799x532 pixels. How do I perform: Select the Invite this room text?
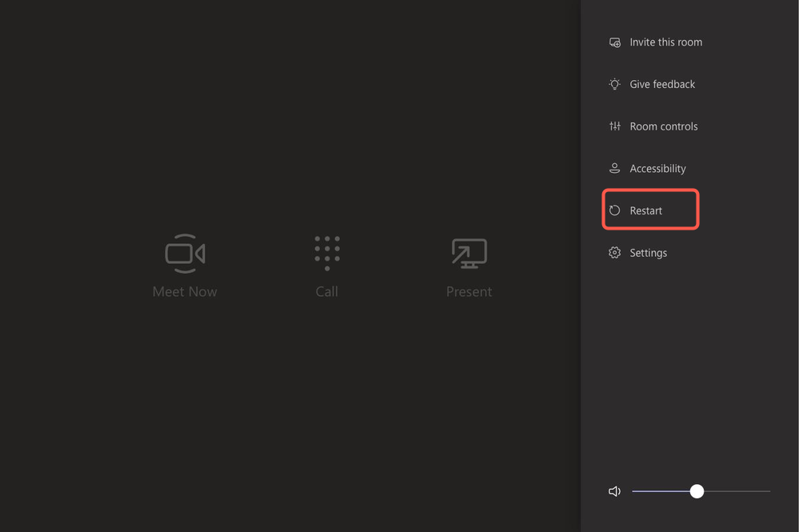[x=665, y=42]
